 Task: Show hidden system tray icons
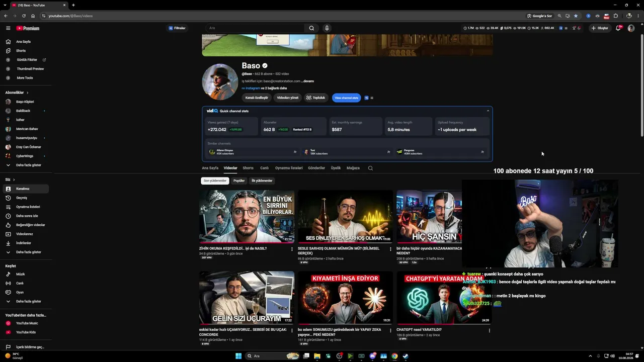pyautogui.click(x=590, y=356)
